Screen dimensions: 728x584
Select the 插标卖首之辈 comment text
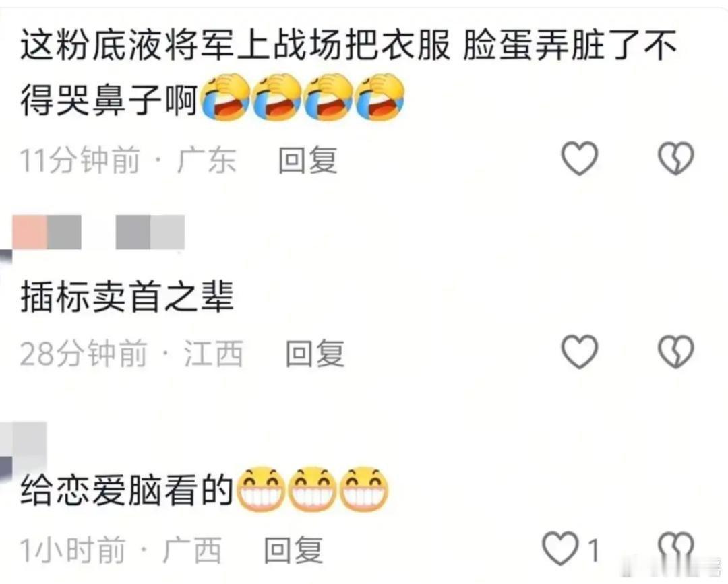(x=127, y=297)
